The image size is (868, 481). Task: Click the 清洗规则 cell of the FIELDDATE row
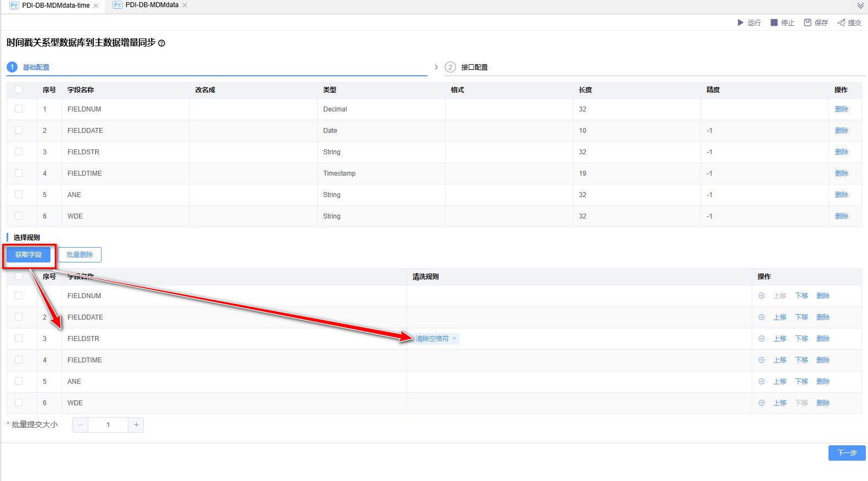click(579, 317)
